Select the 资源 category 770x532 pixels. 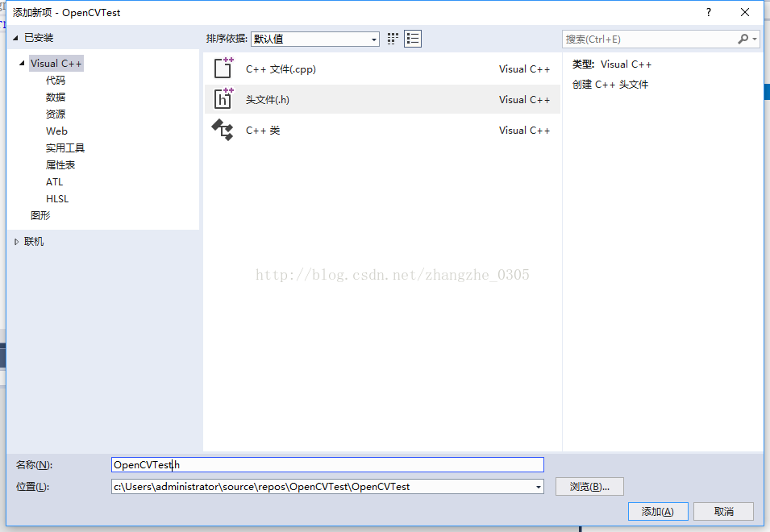click(56, 114)
